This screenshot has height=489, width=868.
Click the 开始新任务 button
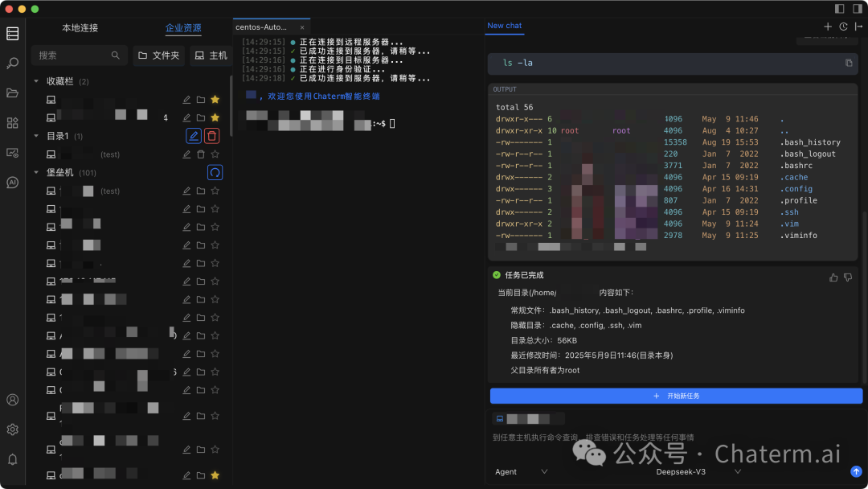(676, 396)
